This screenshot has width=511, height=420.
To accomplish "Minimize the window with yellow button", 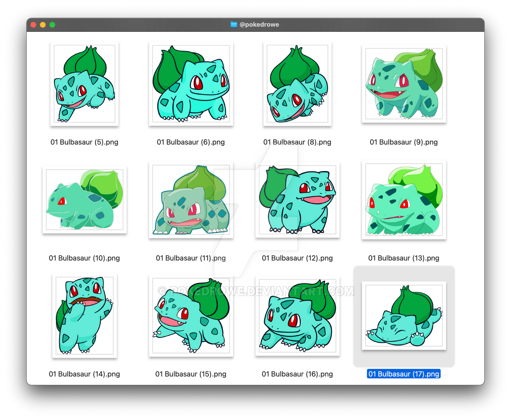I will pyautogui.click(x=43, y=25).
